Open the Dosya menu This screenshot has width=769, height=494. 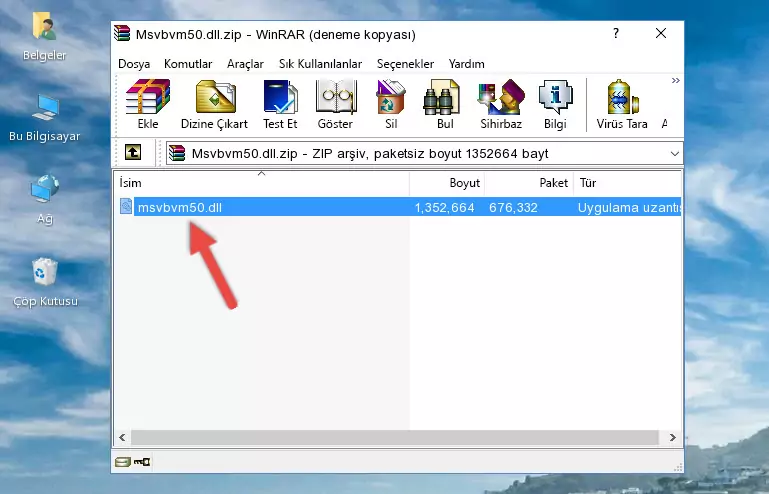134,64
